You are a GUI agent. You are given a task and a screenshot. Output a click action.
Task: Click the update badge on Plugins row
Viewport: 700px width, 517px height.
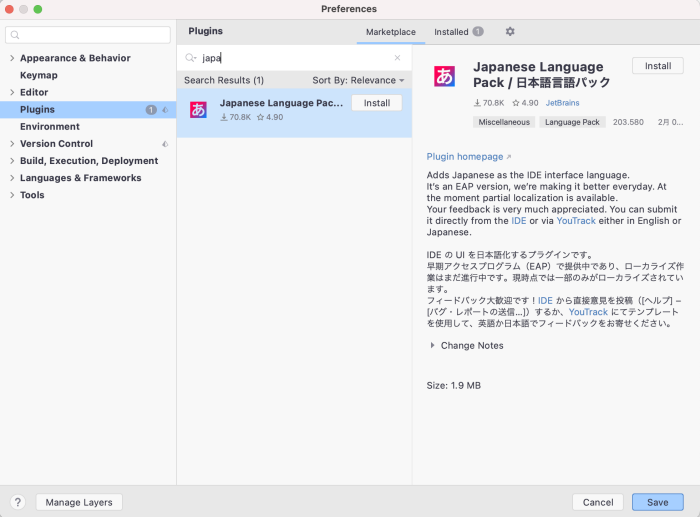151,110
